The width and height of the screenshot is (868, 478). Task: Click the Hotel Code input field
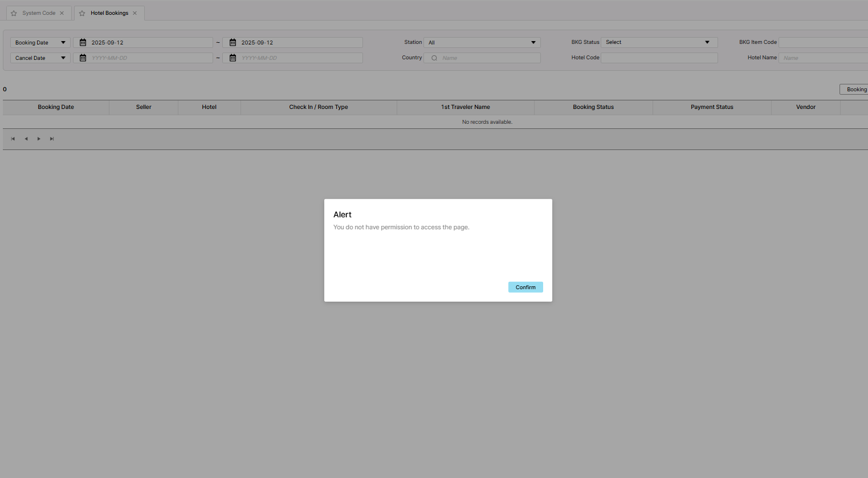coord(659,58)
